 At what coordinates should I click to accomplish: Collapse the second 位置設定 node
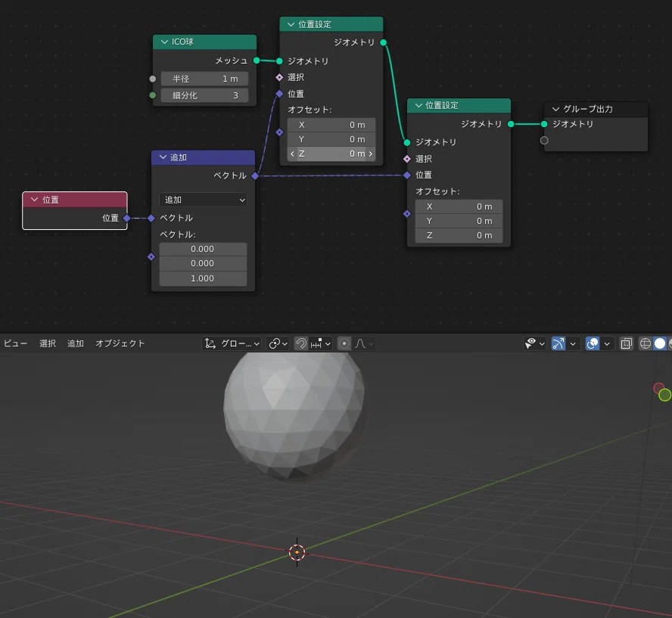pyautogui.click(x=418, y=105)
